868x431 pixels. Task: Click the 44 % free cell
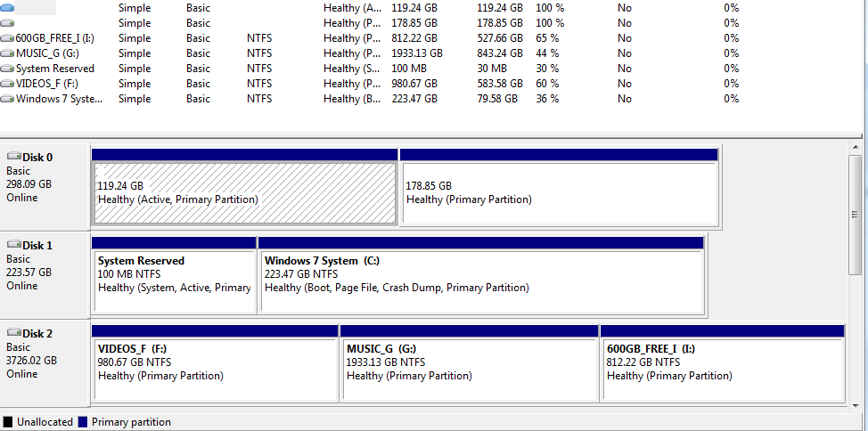pyautogui.click(x=547, y=53)
